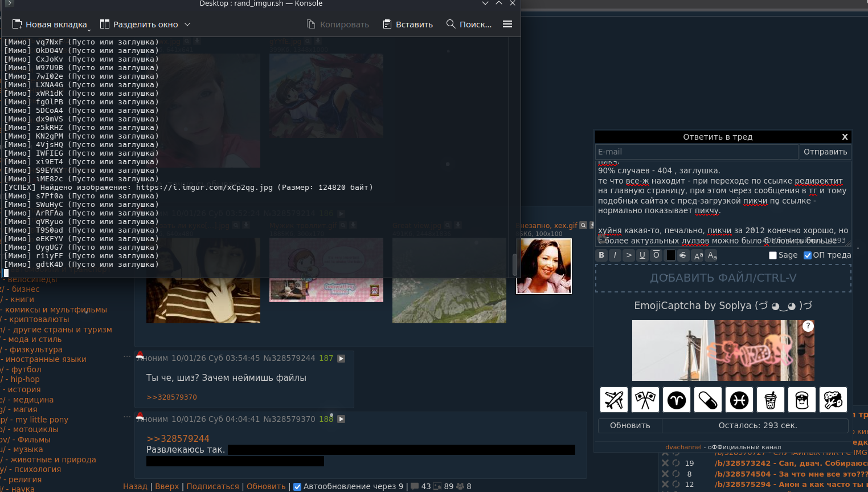Toggle the Автообновление checkbox
This screenshot has height=492, width=868.
297,487
